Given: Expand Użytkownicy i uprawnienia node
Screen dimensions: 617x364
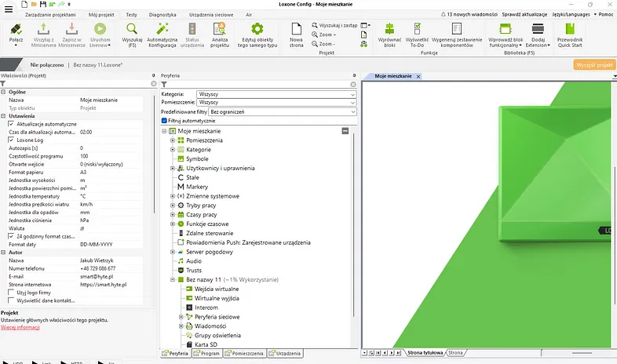Looking at the screenshot, I should click(x=173, y=168).
